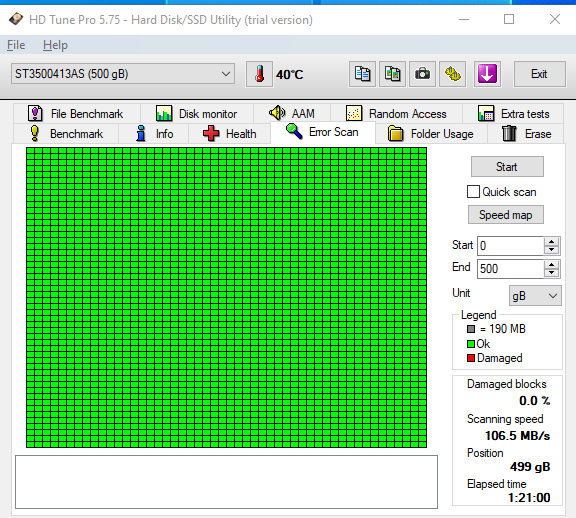The image size is (576, 518).
Task: Open the options wrench icon
Action: pos(453,74)
